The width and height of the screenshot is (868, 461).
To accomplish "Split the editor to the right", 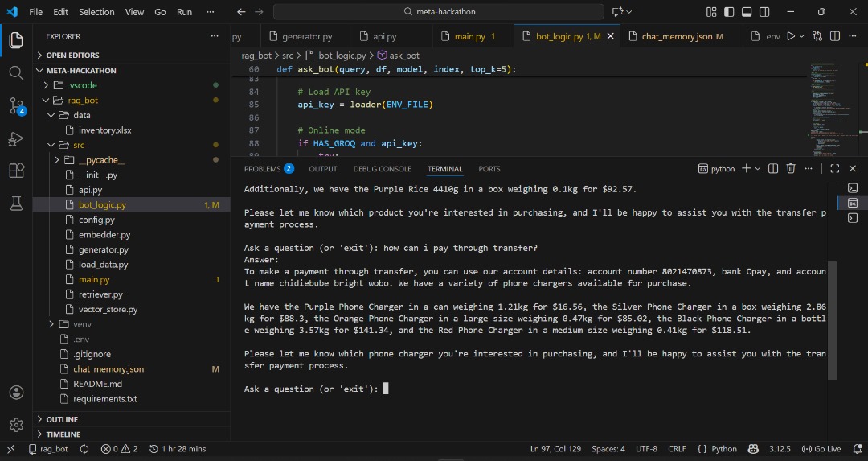I will (x=835, y=36).
